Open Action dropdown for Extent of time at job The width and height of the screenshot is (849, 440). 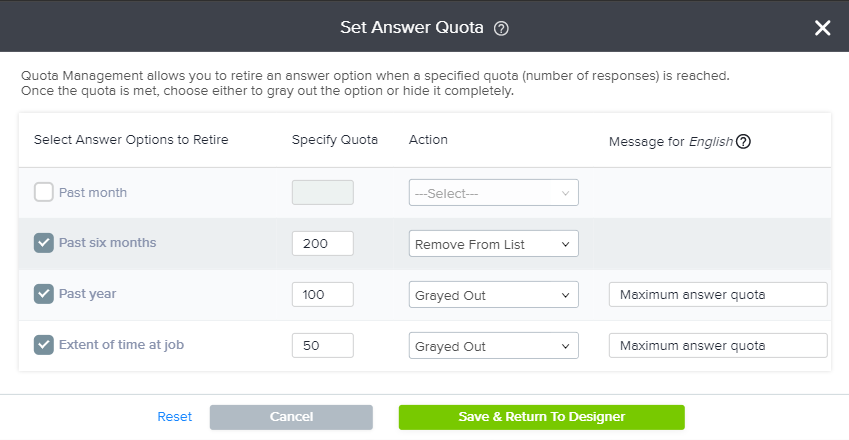493,346
